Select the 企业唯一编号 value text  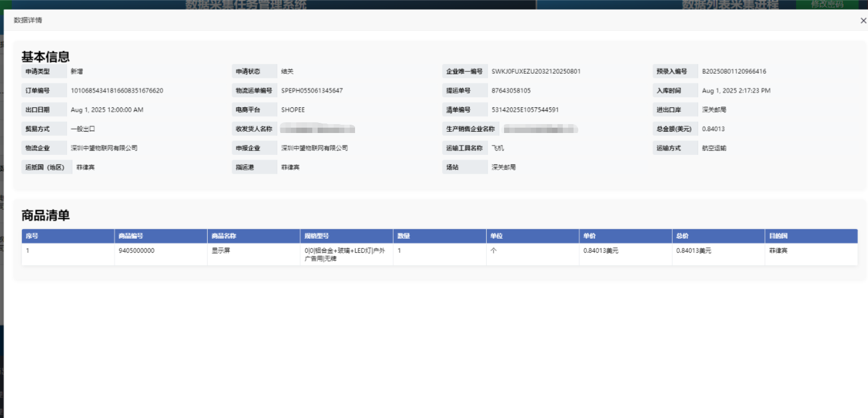point(536,71)
